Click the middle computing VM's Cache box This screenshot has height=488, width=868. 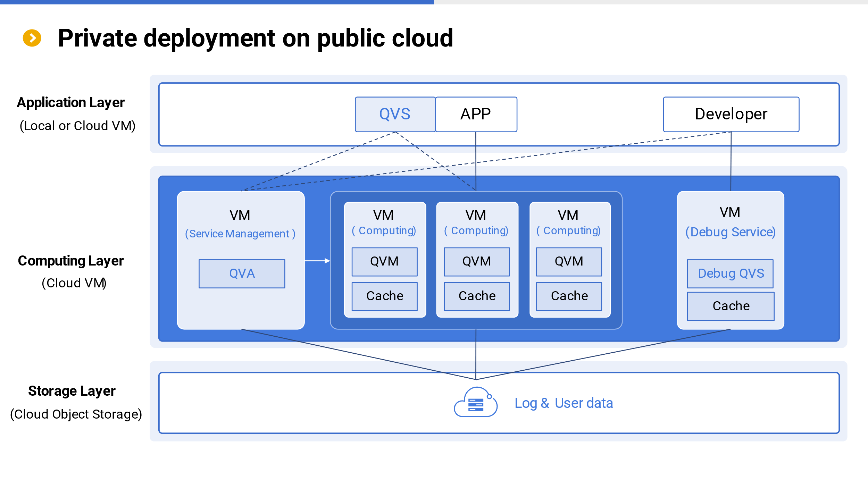tap(476, 296)
